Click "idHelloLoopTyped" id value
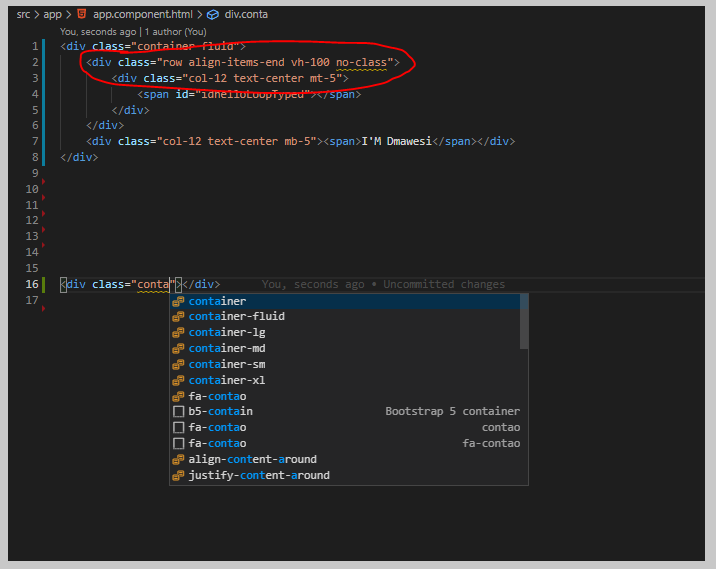The height and width of the screenshot is (569, 716). [x=253, y=95]
